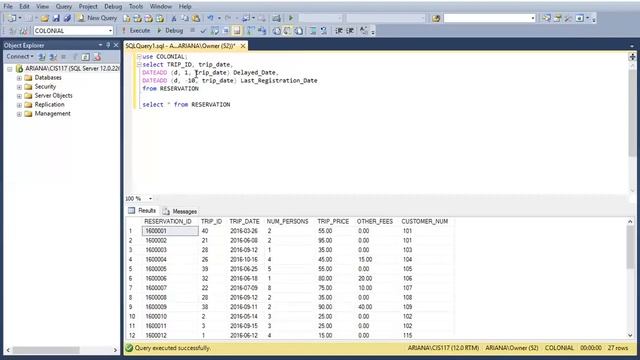Click the Decrease Indent icon
The width and height of the screenshot is (640, 360).
pyautogui.click(x=339, y=31)
